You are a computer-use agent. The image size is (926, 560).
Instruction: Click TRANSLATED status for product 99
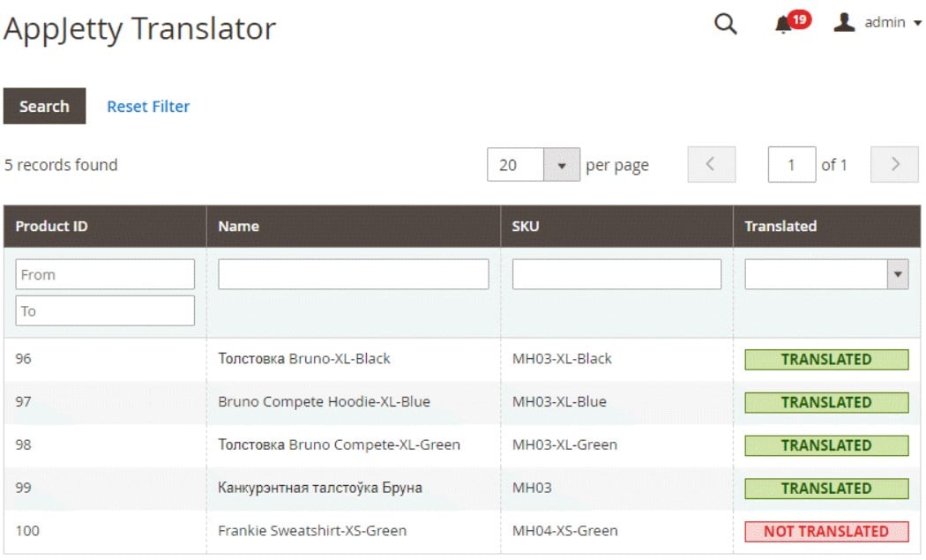coord(826,489)
